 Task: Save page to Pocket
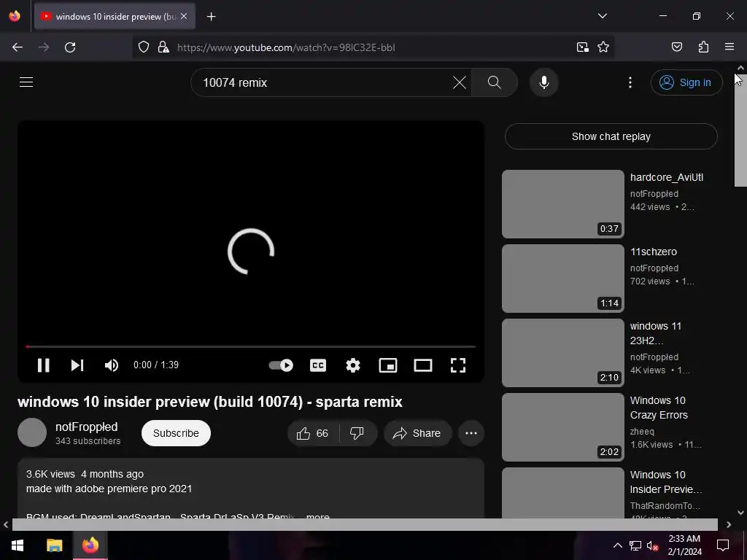click(676, 47)
